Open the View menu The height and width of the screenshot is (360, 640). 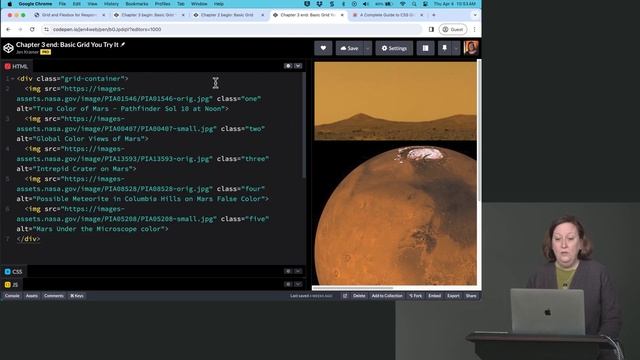[93, 4]
